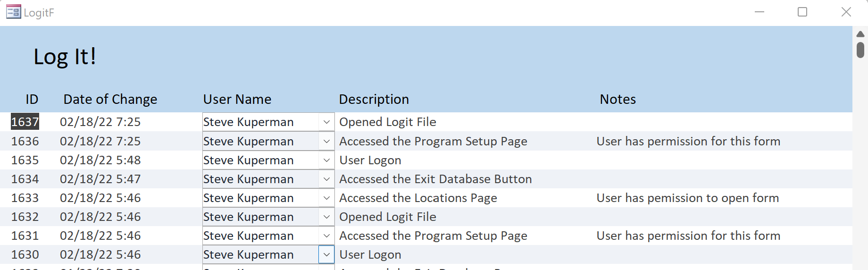The width and height of the screenshot is (868, 270).
Task: Expand User Name dropdown for record 1630
Action: [x=326, y=254]
